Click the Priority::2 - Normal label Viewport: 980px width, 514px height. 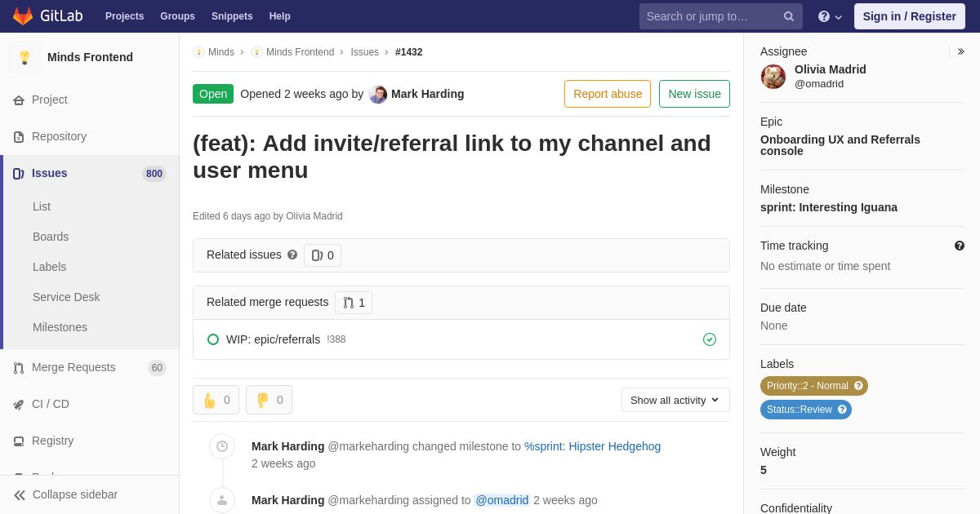(x=807, y=386)
